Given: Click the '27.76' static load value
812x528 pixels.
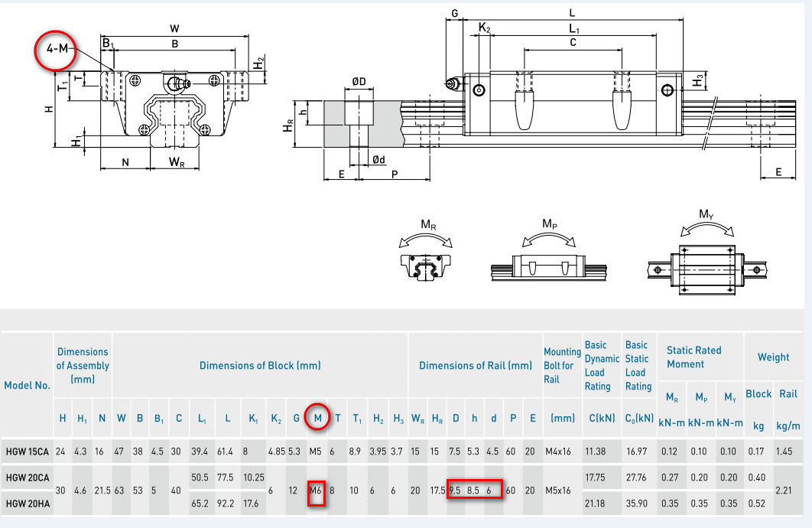Looking at the screenshot, I should coord(636,477).
